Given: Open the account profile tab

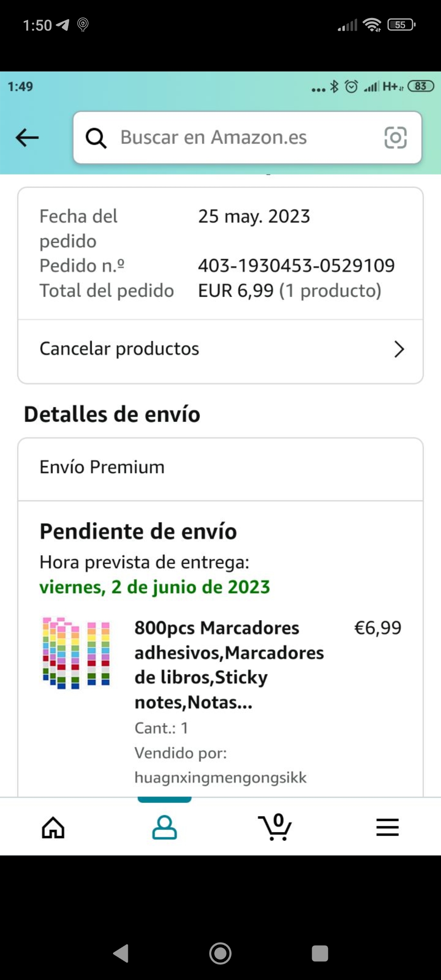Looking at the screenshot, I should pyautogui.click(x=165, y=827).
